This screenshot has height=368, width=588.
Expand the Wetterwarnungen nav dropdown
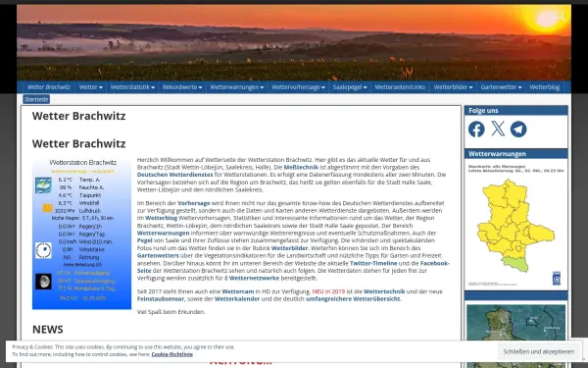(x=237, y=87)
